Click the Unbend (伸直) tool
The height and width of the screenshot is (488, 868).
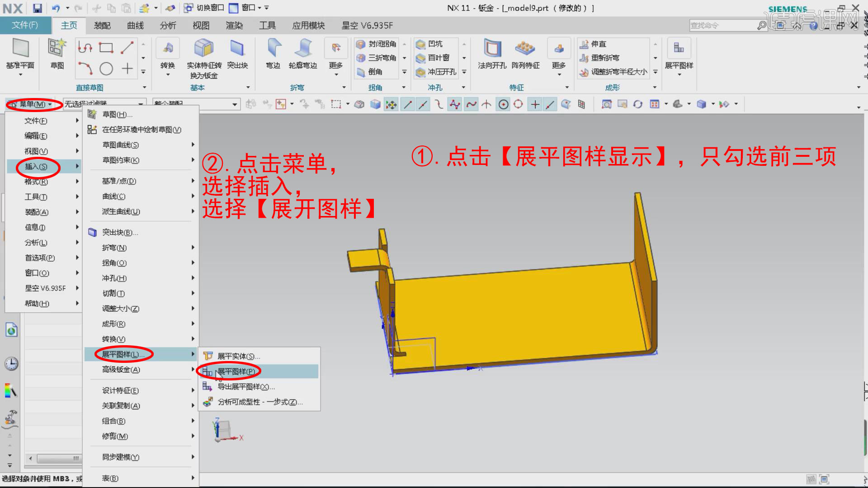(x=593, y=44)
